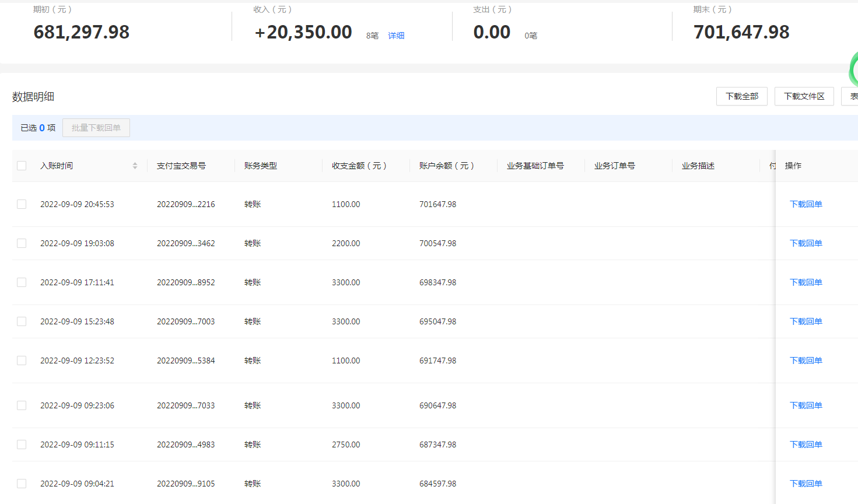The height and width of the screenshot is (504, 858).
Task: Check the row dated 2022-09-09 09:11:15
Action: pos(22,444)
